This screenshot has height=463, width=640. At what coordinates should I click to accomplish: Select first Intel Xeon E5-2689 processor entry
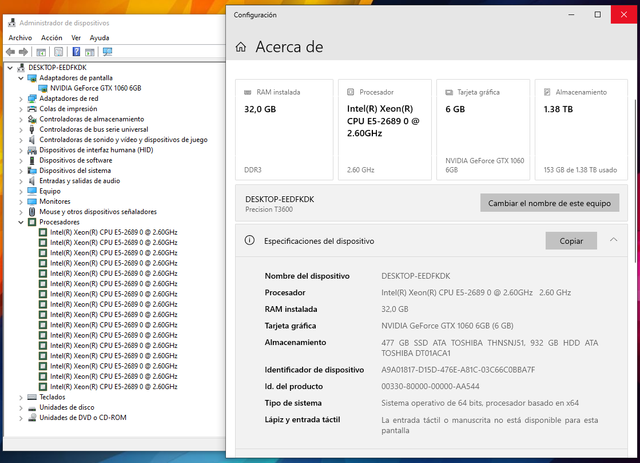(113, 232)
